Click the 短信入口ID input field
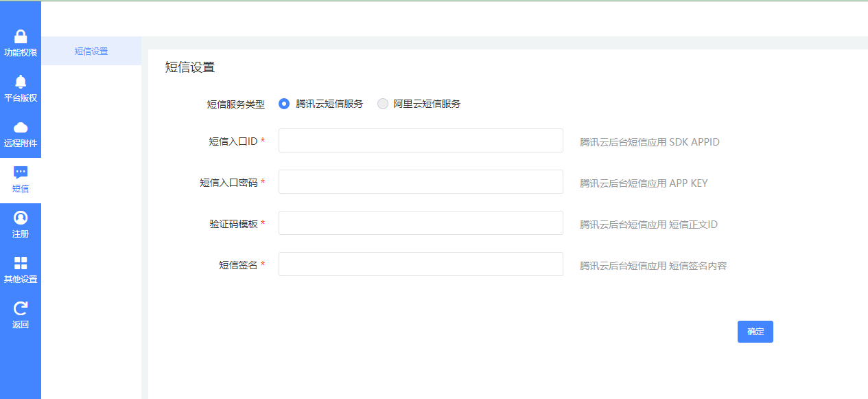Screen dimensions: 868x399 (x=421, y=140)
